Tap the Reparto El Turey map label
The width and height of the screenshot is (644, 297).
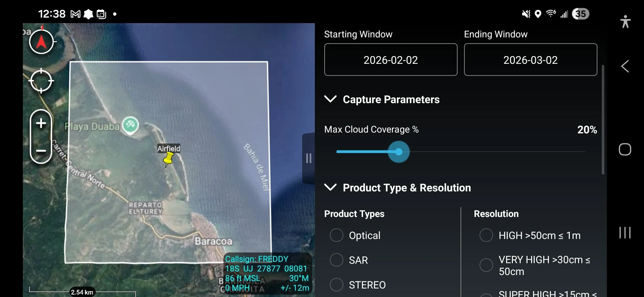tap(146, 208)
